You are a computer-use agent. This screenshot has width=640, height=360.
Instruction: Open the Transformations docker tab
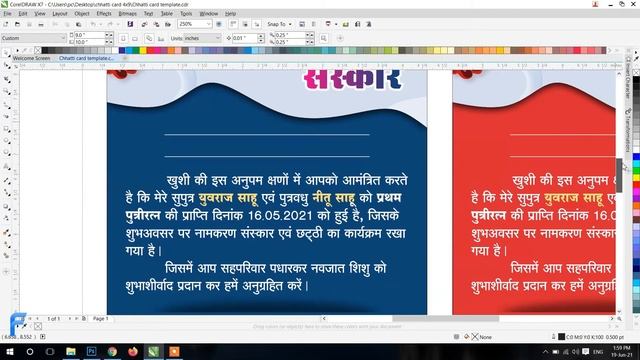pyautogui.click(x=628, y=131)
